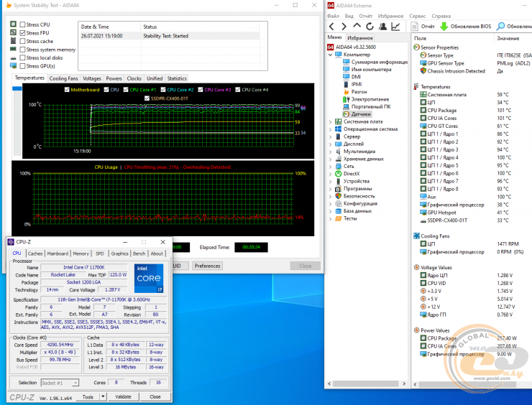Click the refresh icon in AIDA64 toolbar
The width and height of the screenshot is (532, 405).
point(370,26)
